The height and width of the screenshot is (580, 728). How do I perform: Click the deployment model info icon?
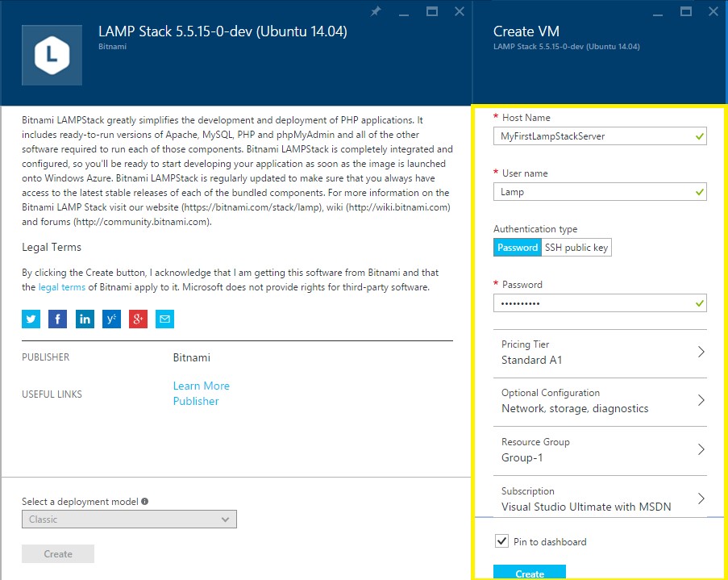tap(145, 501)
